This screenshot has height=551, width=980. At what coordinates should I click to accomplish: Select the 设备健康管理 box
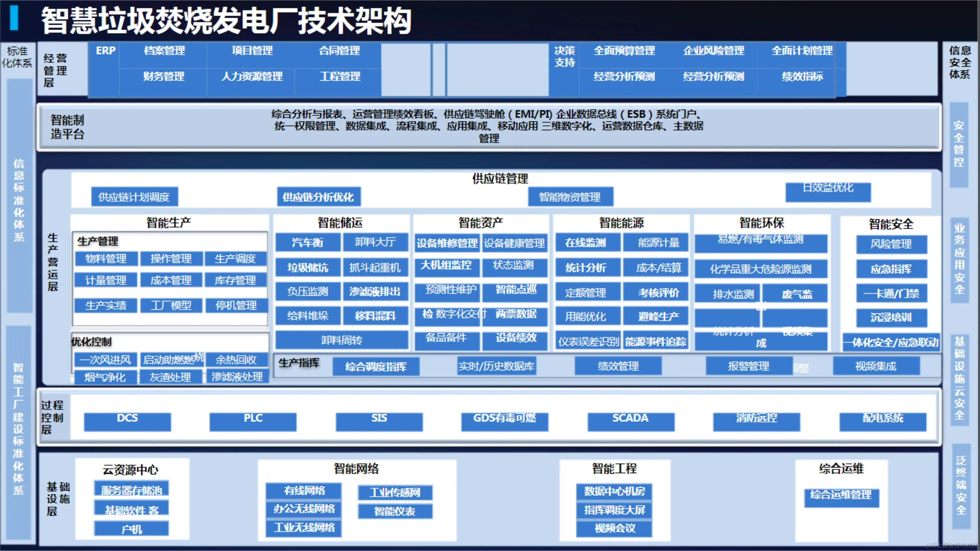pos(514,243)
